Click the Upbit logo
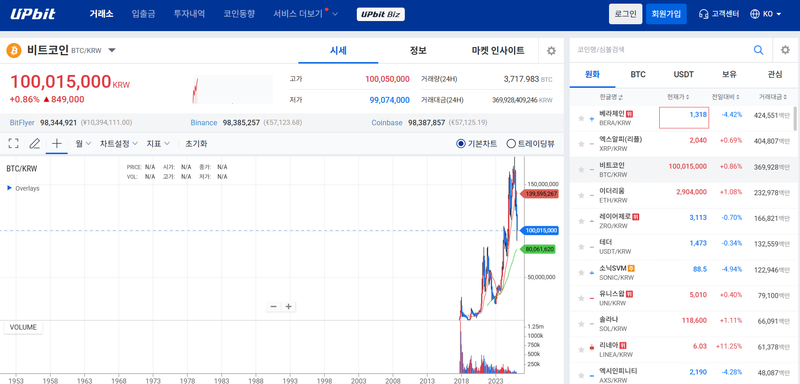 pyautogui.click(x=33, y=14)
